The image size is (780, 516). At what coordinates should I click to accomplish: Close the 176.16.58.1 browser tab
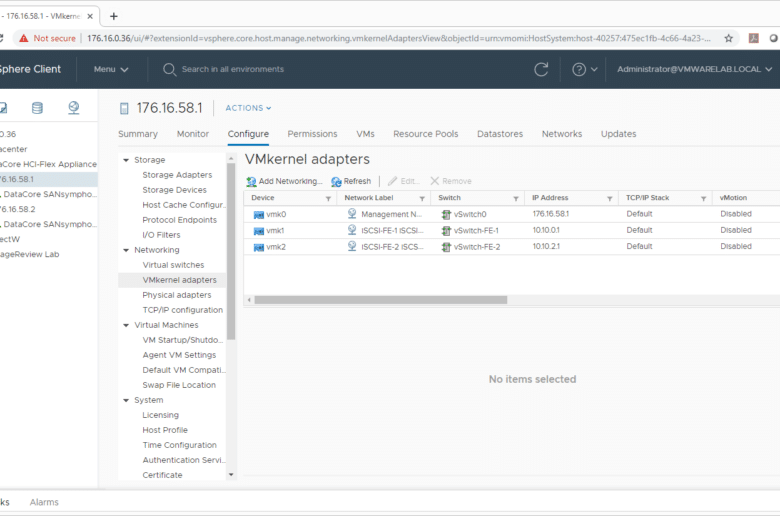90,16
